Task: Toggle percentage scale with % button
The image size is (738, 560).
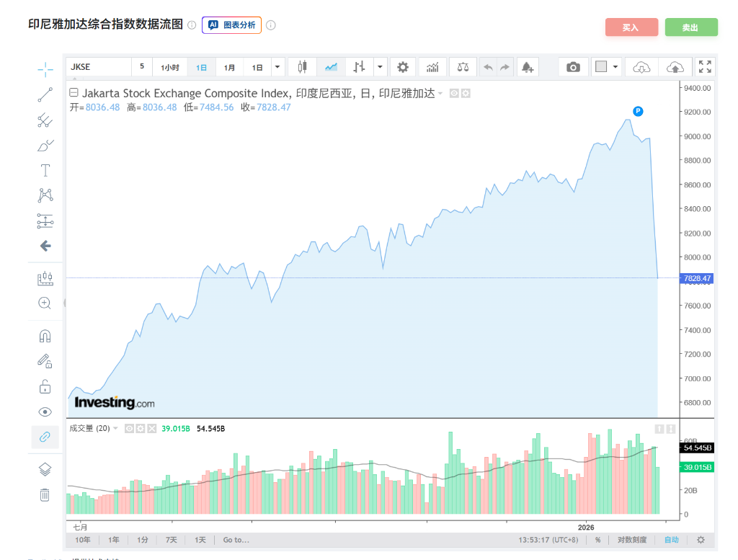Action: coord(597,540)
